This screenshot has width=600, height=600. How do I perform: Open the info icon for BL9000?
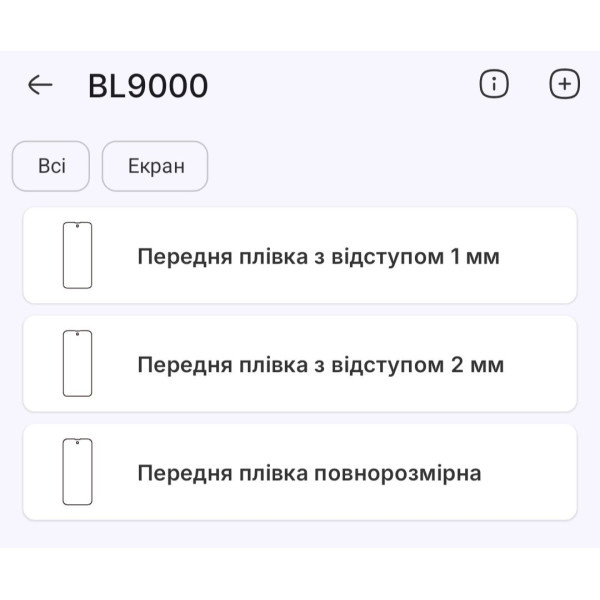pyautogui.click(x=494, y=85)
